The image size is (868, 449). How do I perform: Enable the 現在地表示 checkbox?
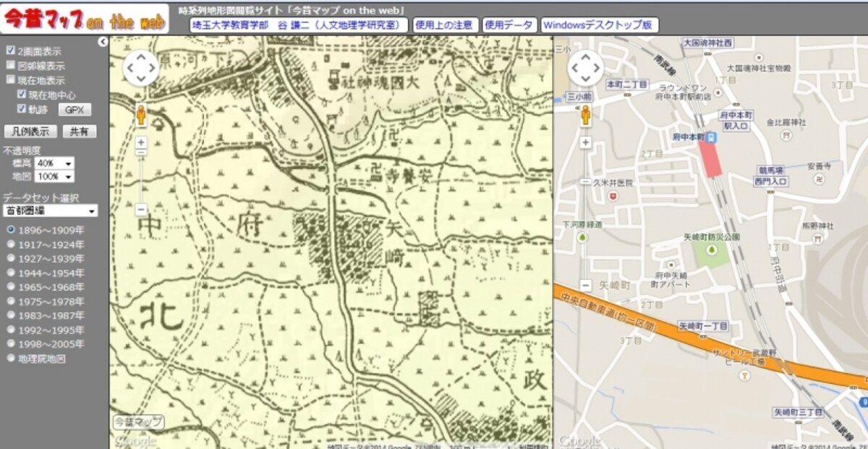coord(10,80)
